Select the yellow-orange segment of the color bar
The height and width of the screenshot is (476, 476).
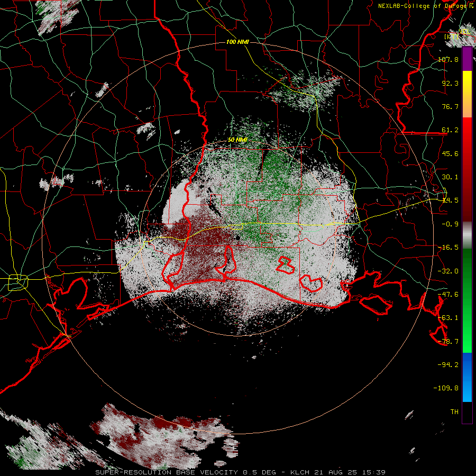click(x=467, y=94)
